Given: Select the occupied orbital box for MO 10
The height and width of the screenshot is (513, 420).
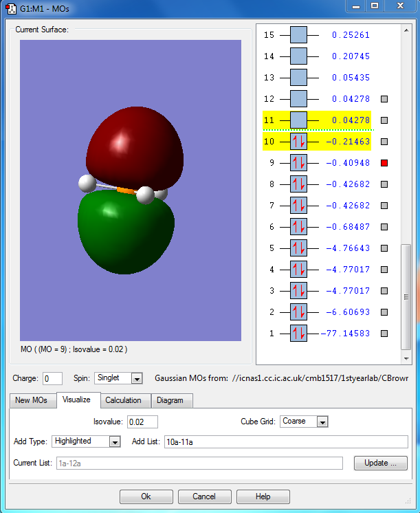Looking at the screenshot, I should (x=298, y=142).
